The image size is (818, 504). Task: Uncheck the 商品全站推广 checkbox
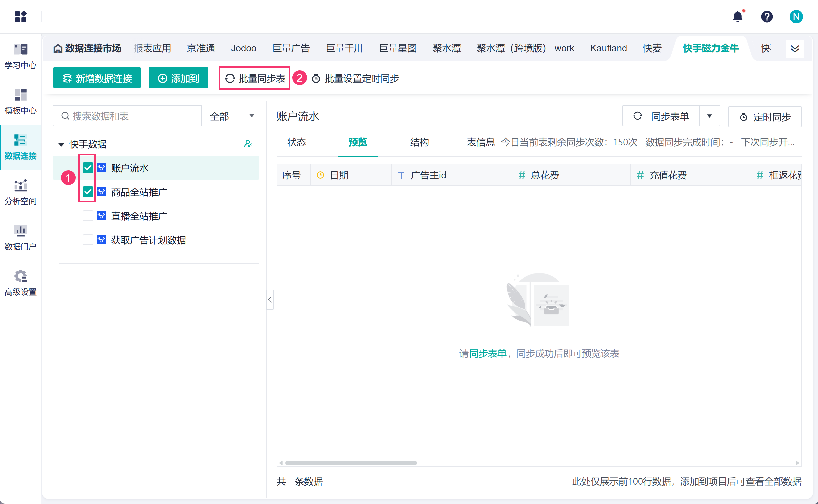[88, 192]
